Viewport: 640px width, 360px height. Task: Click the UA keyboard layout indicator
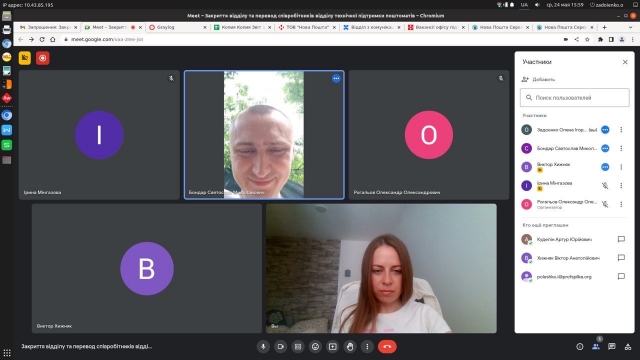click(524, 5)
